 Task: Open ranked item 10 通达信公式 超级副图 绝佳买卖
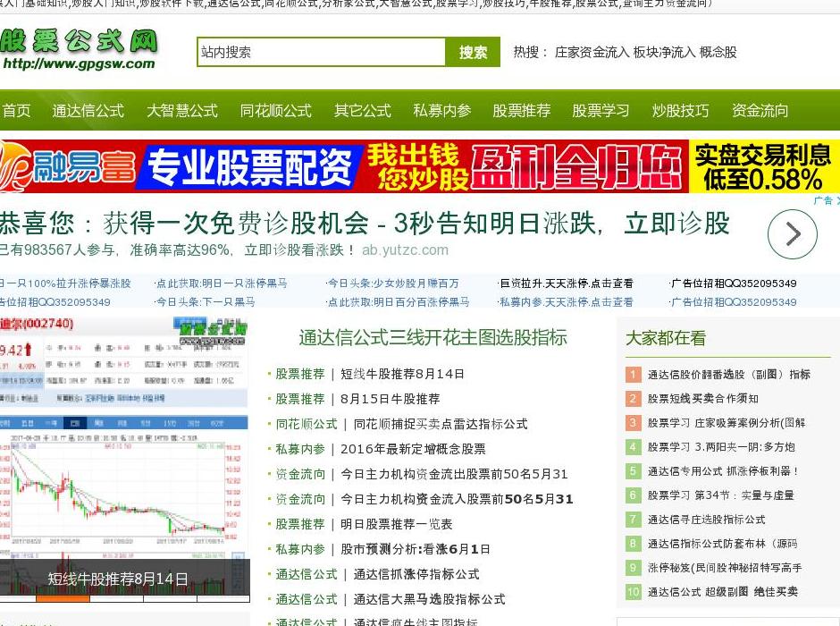pyautogui.click(x=723, y=592)
